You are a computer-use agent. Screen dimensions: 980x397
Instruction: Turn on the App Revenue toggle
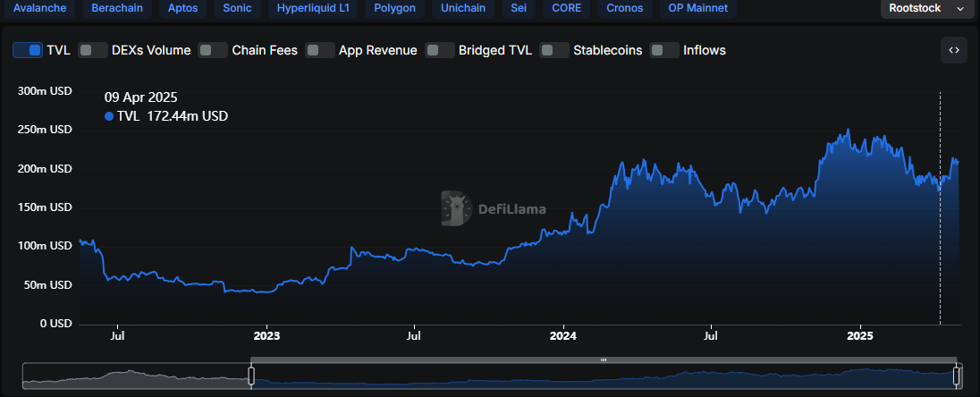[x=320, y=50]
